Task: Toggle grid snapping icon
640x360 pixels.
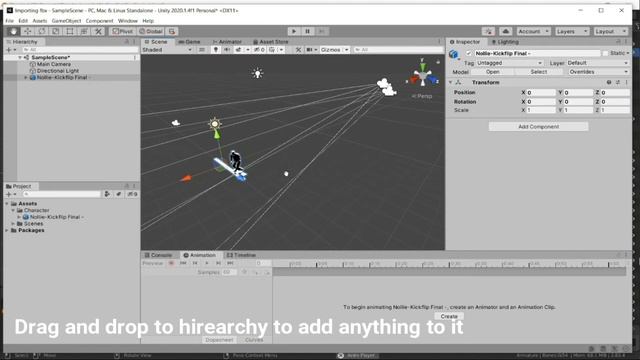Action: pyautogui.click(x=172, y=31)
